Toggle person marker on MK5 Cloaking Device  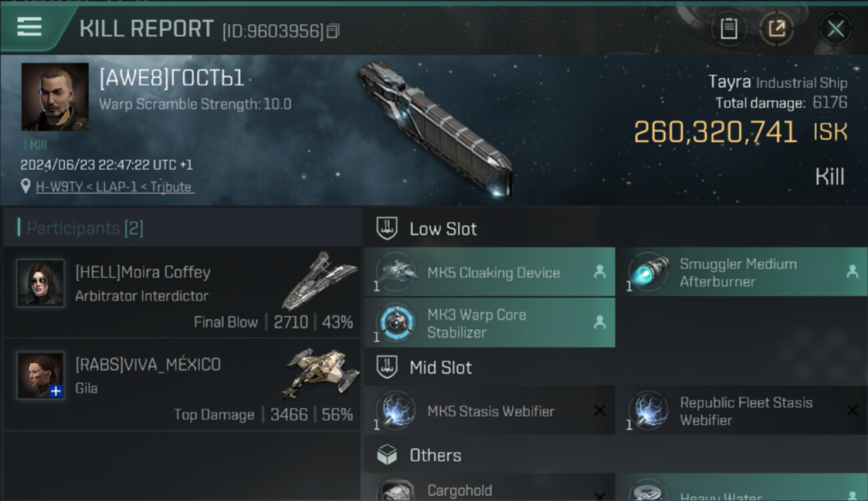coord(600,272)
